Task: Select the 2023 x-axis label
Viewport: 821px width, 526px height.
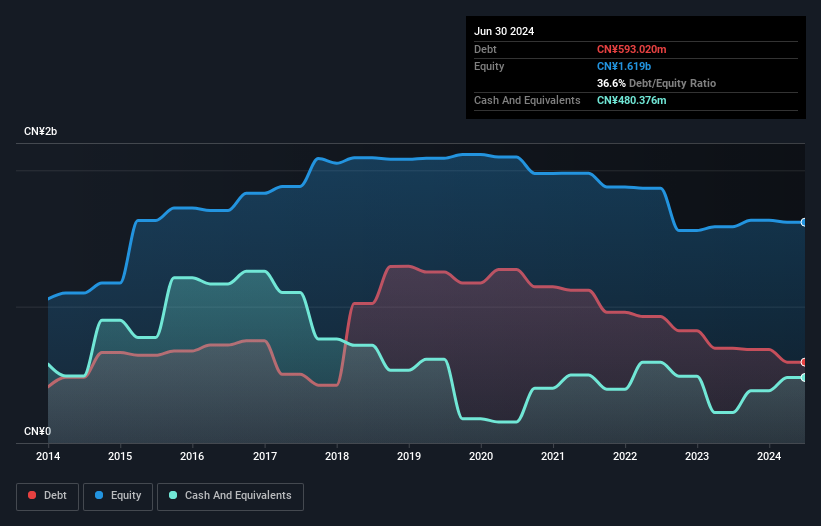Action: coord(697,456)
